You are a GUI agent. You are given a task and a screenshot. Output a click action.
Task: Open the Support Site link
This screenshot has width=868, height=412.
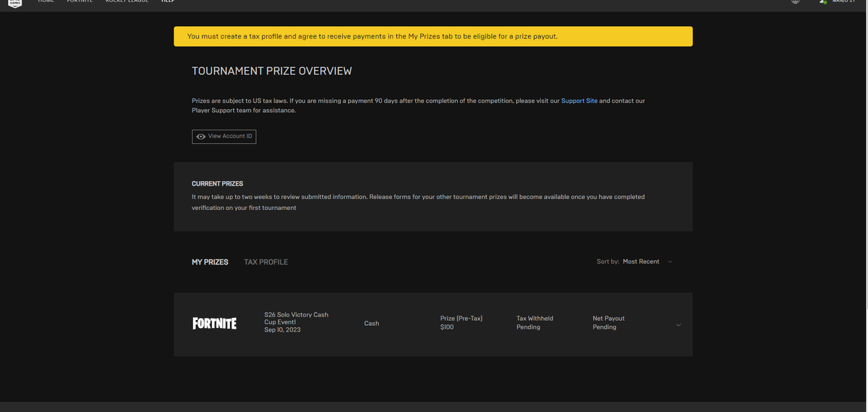[x=579, y=101]
